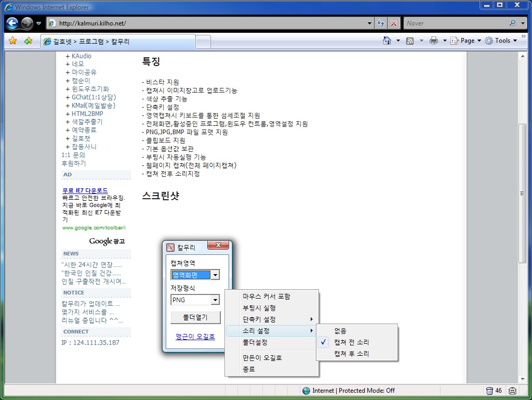Select the 없음 sound option
The width and height of the screenshot is (532, 400).
[x=340, y=331]
